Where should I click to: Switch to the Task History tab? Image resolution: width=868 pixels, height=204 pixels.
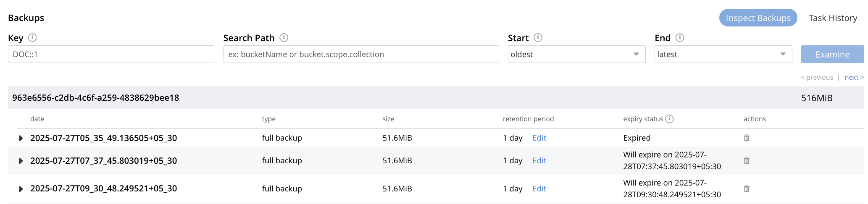coord(833,18)
